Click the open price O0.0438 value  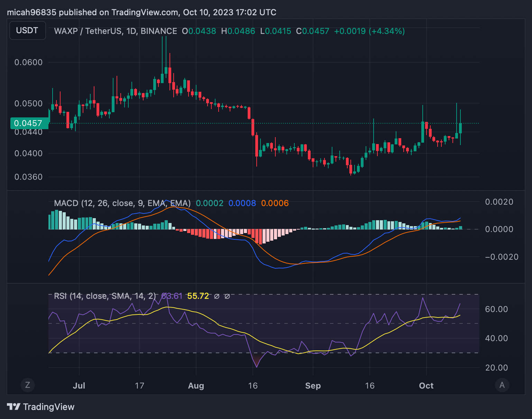click(x=199, y=31)
